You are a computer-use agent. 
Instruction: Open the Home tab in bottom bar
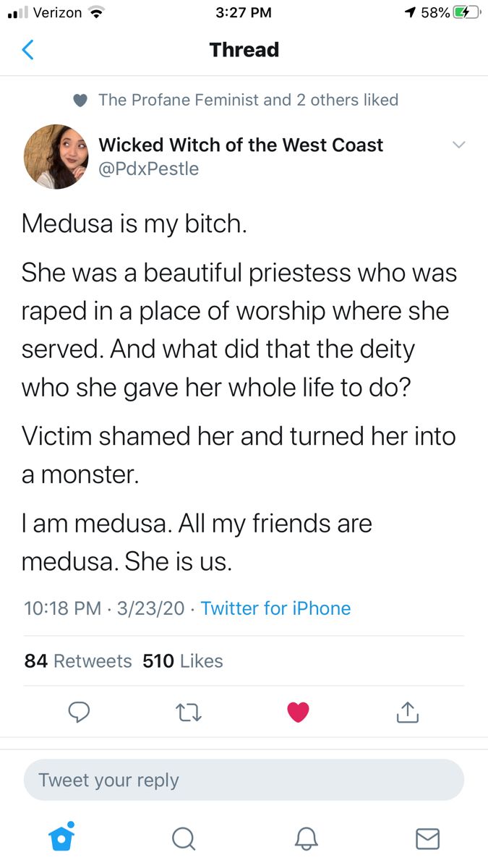click(61, 837)
